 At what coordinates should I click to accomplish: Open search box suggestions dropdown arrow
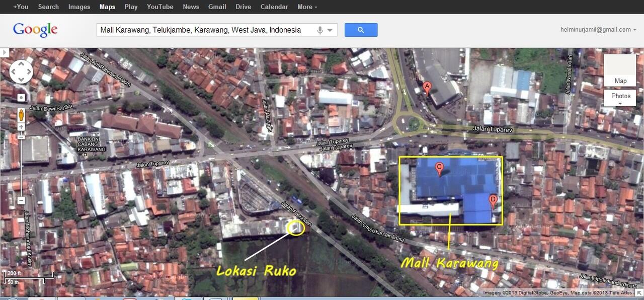[x=330, y=30]
